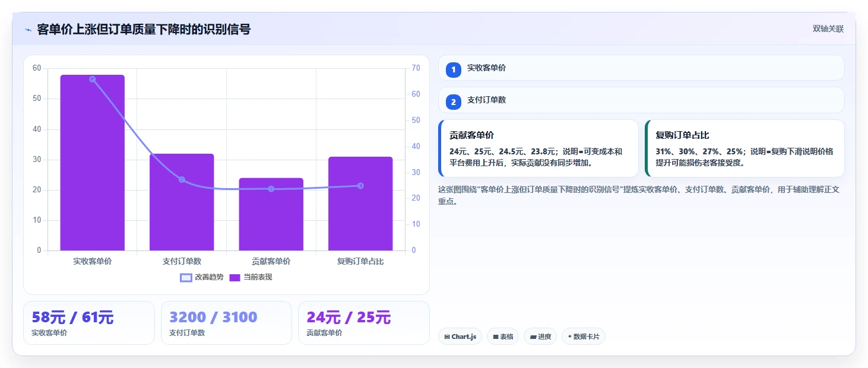Image resolution: width=868 pixels, height=368 pixels.
Task: Click the 数据卡片 tag
Action: (x=584, y=337)
